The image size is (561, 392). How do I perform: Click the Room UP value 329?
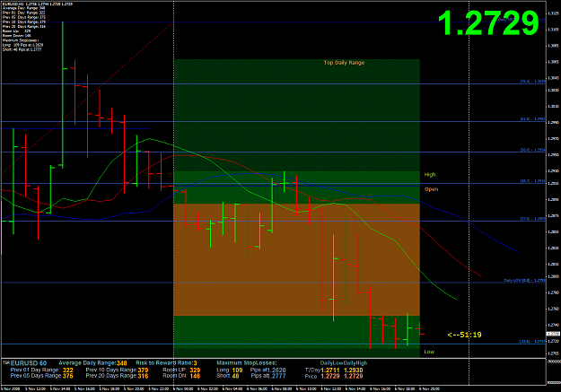pos(195,370)
